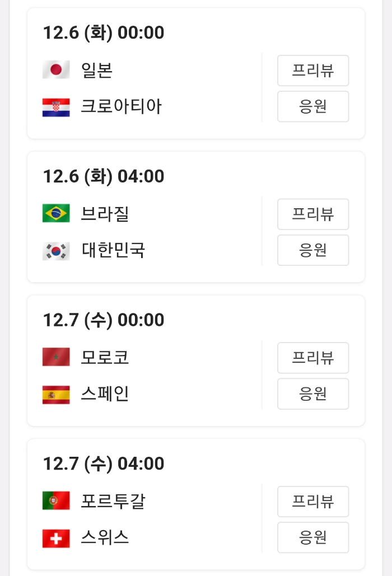This screenshot has height=576, width=392.
Task: Click the Switzerland flag icon
Action: pyautogui.click(x=55, y=537)
